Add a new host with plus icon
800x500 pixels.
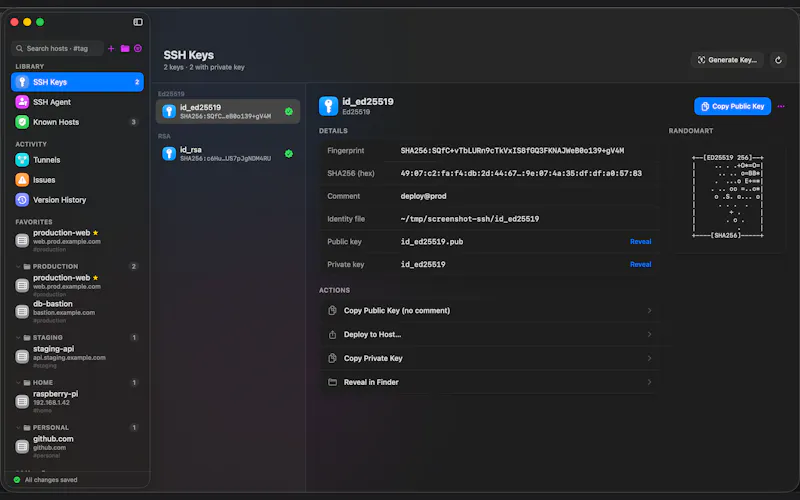(111, 48)
